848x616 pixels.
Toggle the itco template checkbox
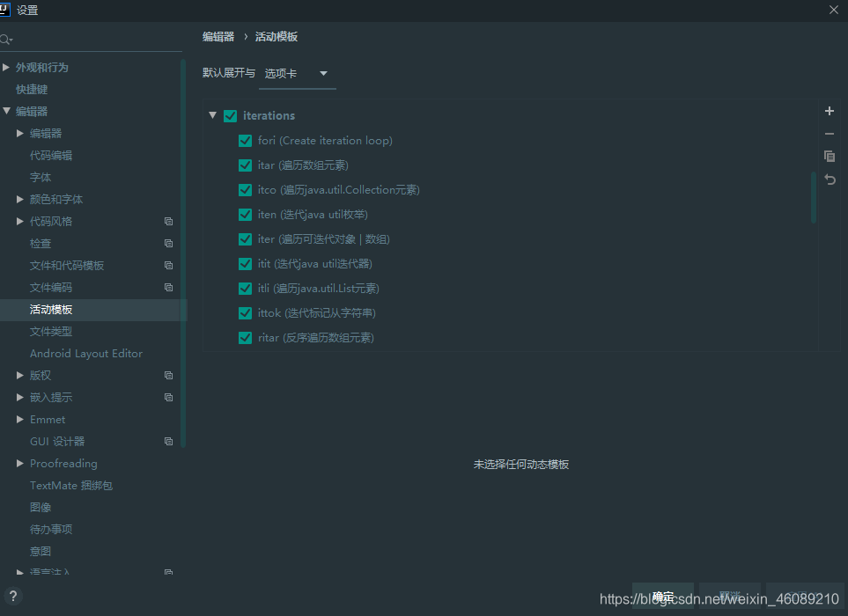245,190
